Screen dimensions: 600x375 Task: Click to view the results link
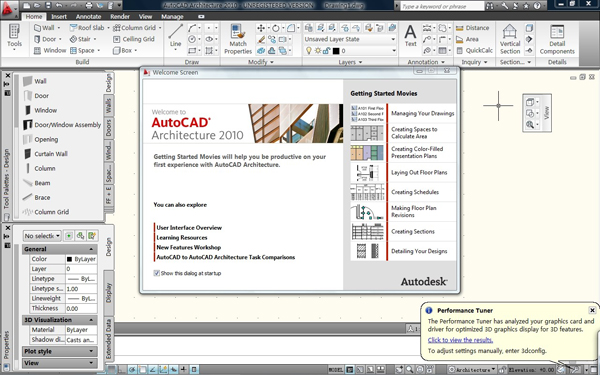click(x=460, y=340)
